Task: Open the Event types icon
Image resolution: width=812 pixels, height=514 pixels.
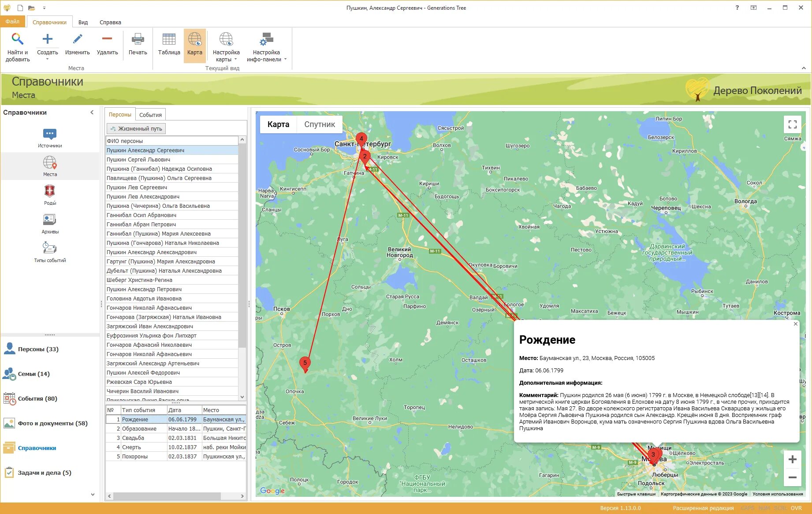Action: click(x=50, y=248)
